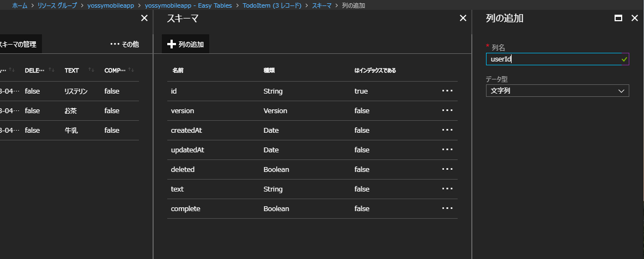This screenshot has width=644, height=259.
Task: Click the 名前 column header
Action: tap(178, 70)
